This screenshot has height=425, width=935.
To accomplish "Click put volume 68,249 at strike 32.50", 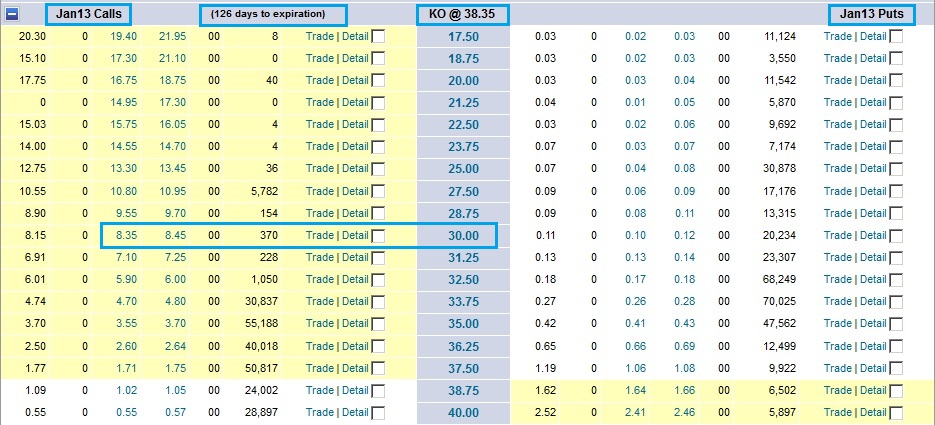I will pos(779,280).
